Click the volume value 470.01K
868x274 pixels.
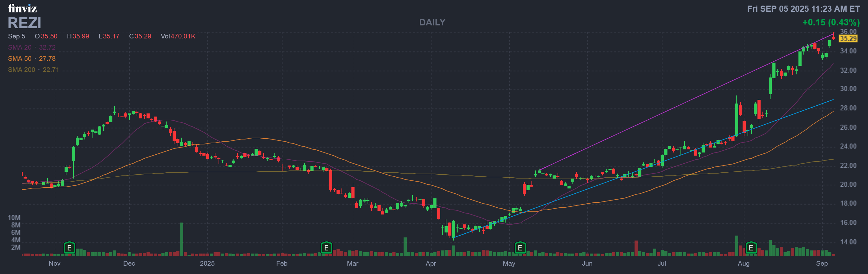[x=183, y=36]
